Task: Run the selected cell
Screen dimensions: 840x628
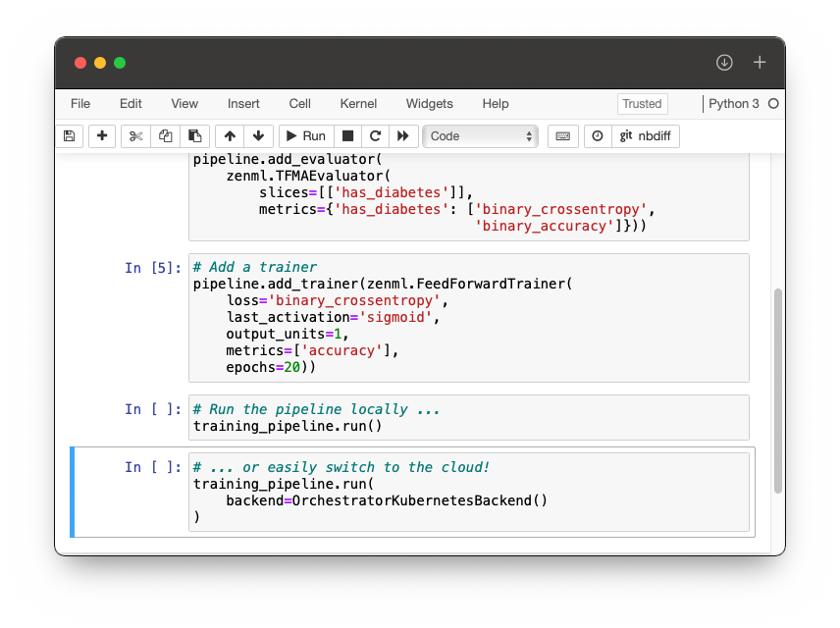Action: click(306, 136)
